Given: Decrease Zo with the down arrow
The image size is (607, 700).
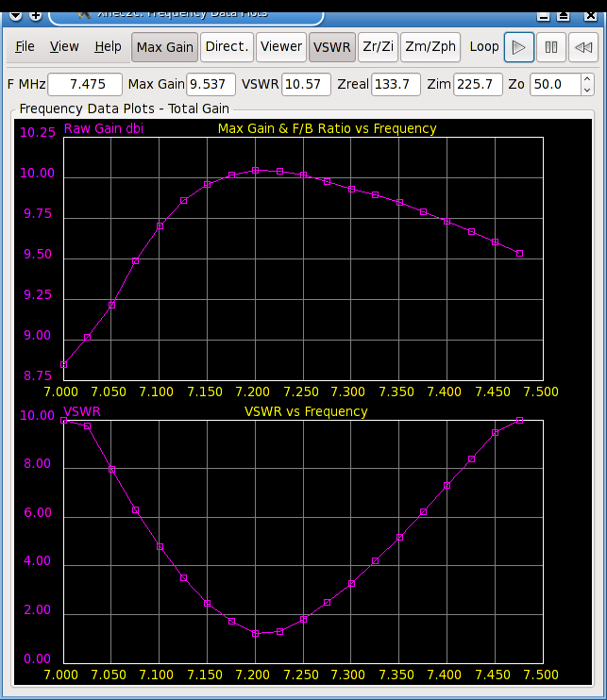Looking at the screenshot, I should coord(587,90).
